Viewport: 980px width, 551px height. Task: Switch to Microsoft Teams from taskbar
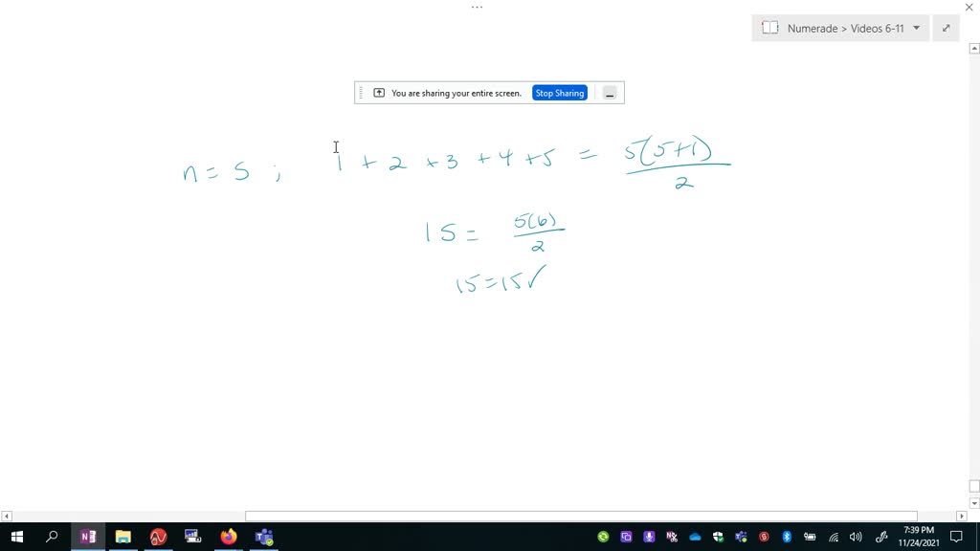(x=264, y=537)
